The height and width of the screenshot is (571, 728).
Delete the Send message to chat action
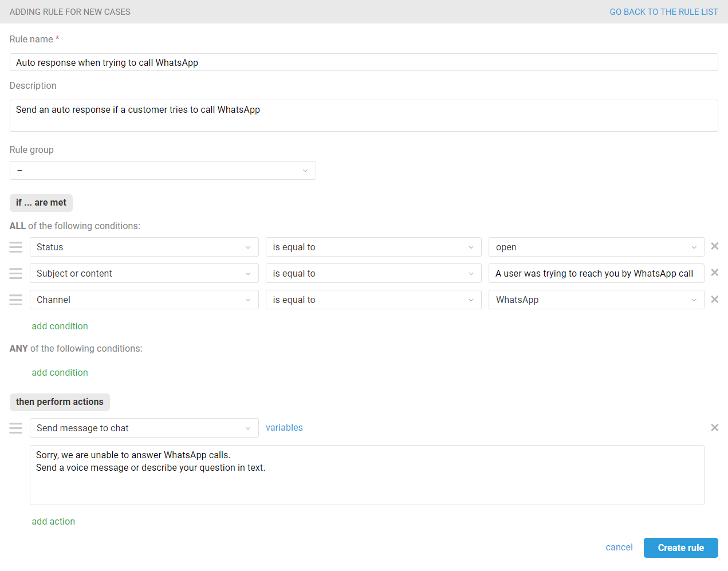click(x=714, y=428)
